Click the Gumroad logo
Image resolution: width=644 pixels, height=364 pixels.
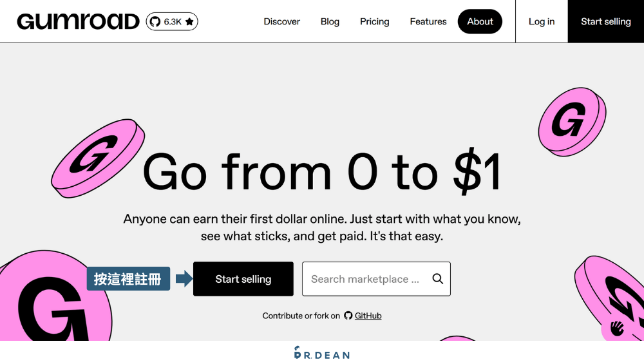click(78, 22)
